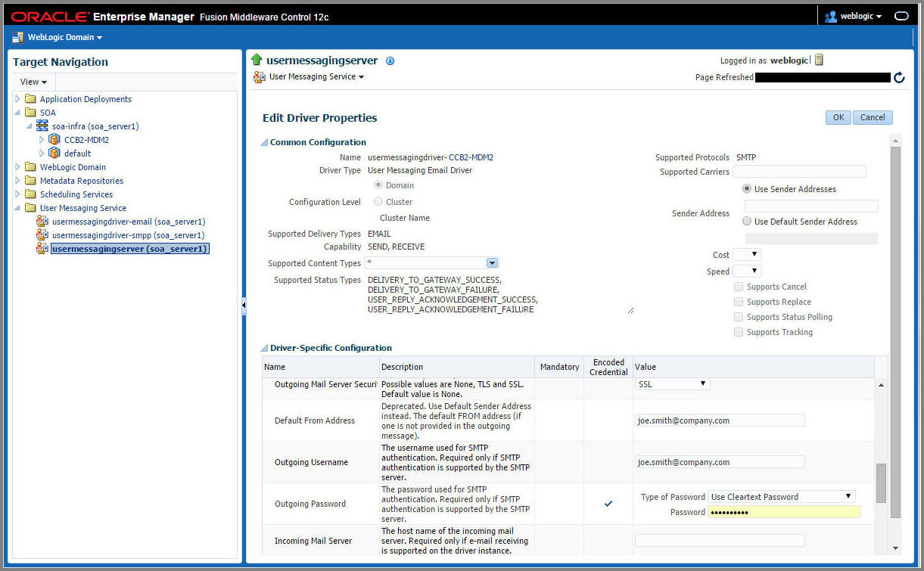Viewport: 924px width, 571px height.
Task: Toggle the Supports Replace checkbox
Action: 739,302
